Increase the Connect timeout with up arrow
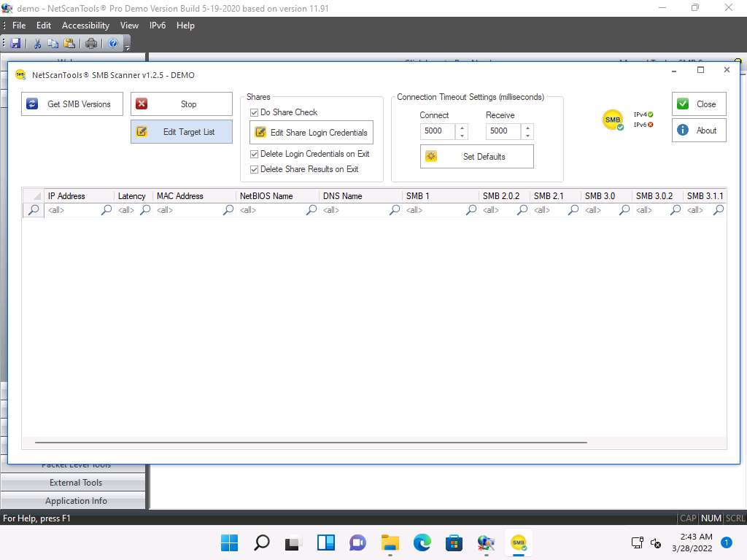This screenshot has width=747, height=560. (462, 128)
